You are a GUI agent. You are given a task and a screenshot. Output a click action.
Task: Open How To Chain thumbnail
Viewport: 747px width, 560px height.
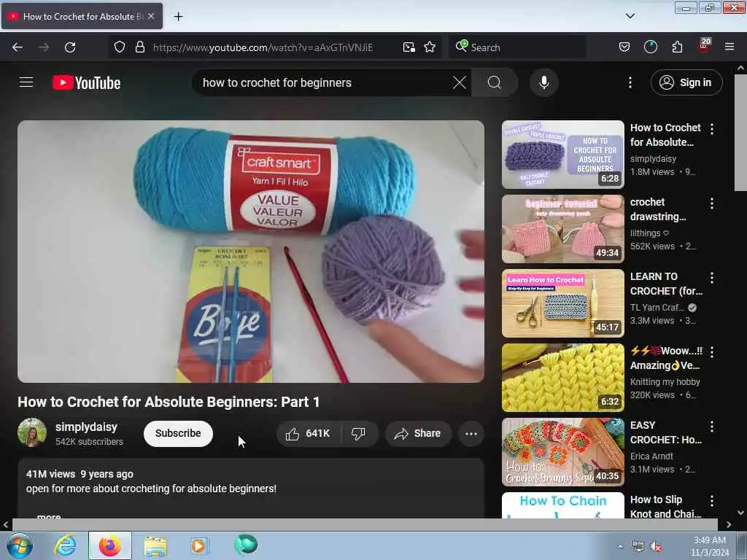point(562,505)
